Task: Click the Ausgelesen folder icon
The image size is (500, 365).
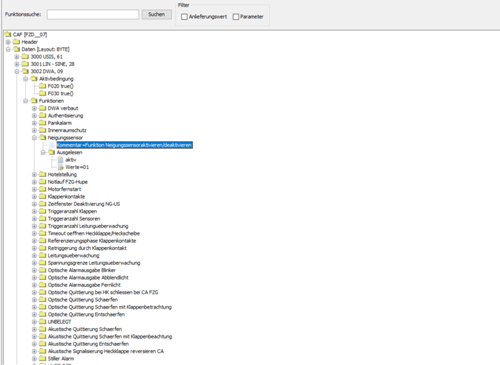Action: click(51, 152)
